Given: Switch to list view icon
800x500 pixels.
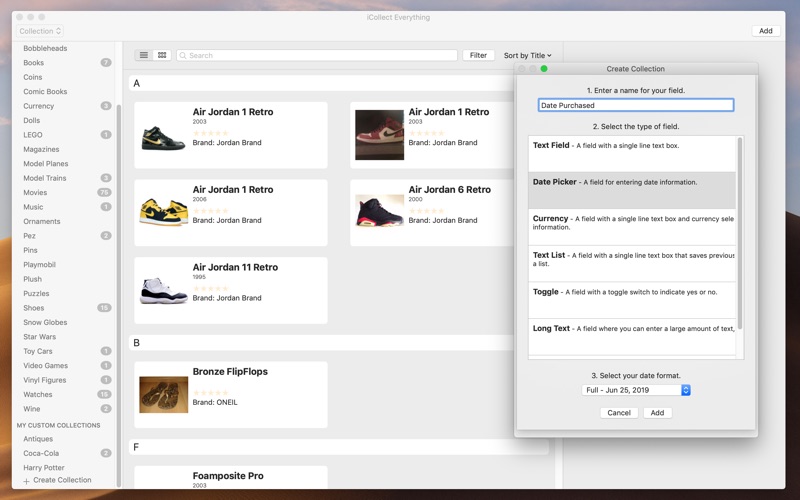Looking at the screenshot, I should click(x=144, y=55).
